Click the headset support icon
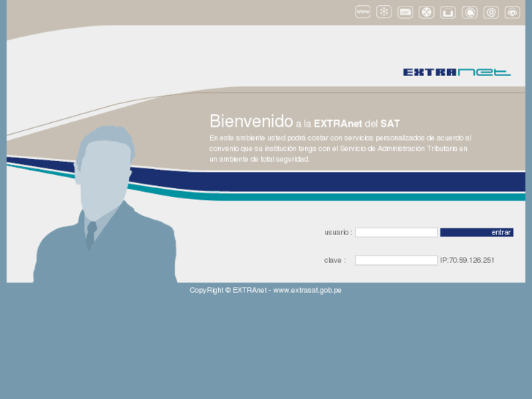Viewport: 532px width, 399px height. pos(512,12)
